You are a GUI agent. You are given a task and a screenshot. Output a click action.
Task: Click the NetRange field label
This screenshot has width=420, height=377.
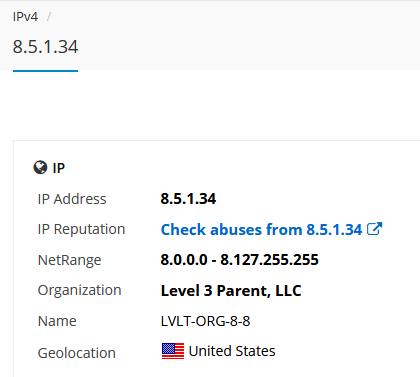(69, 260)
